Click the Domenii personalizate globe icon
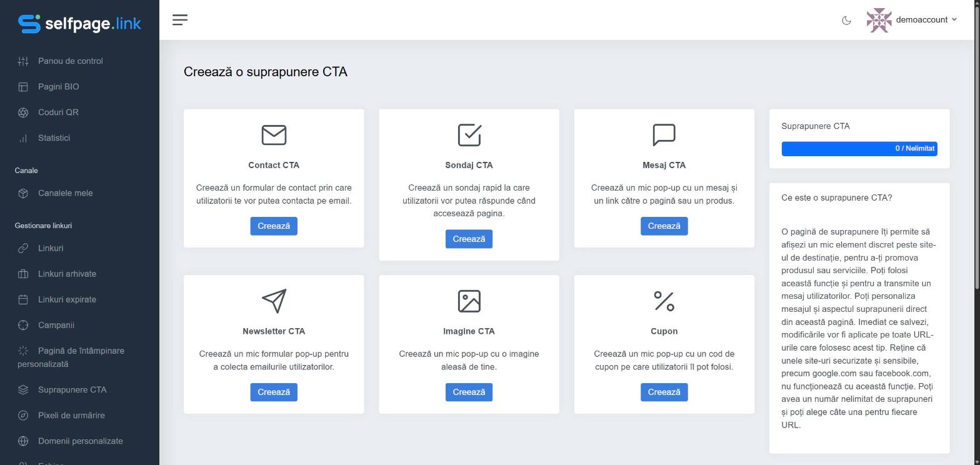This screenshot has width=980, height=465. coord(23,441)
